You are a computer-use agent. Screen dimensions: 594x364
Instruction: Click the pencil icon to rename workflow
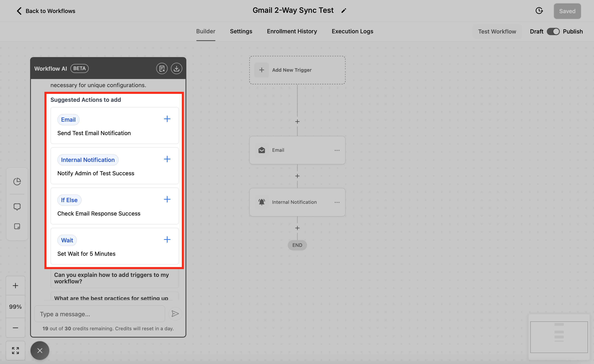pos(344,11)
